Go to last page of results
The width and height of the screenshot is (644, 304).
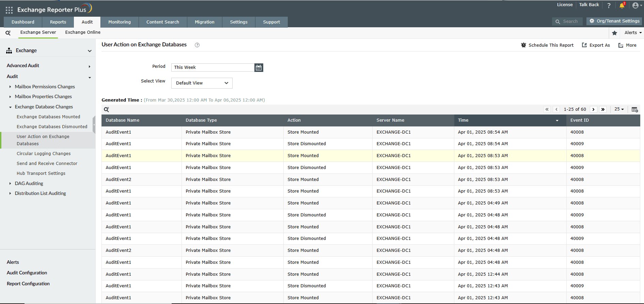click(603, 109)
